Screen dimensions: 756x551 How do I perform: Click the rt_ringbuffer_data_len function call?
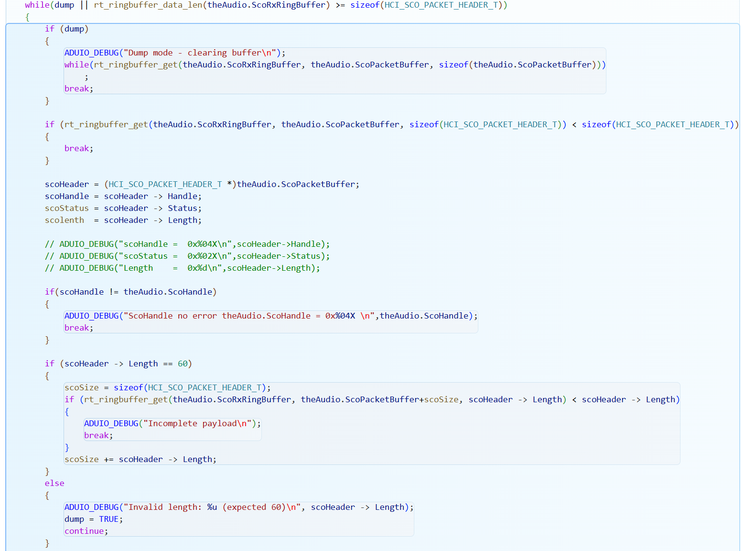pos(148,5)
